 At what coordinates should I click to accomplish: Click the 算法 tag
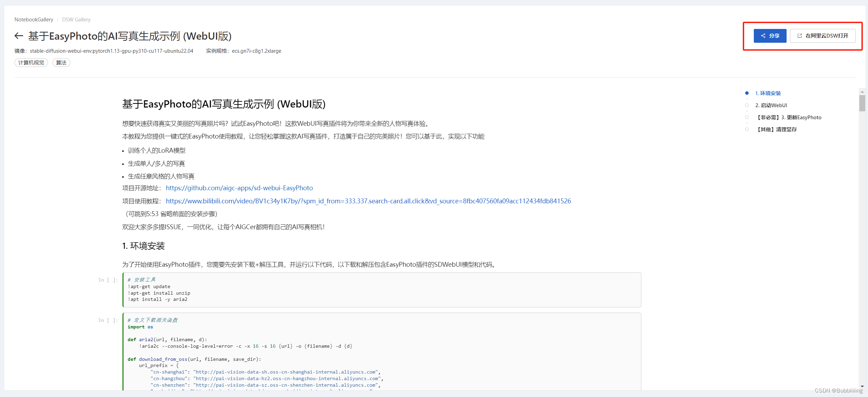click(61, 63)
